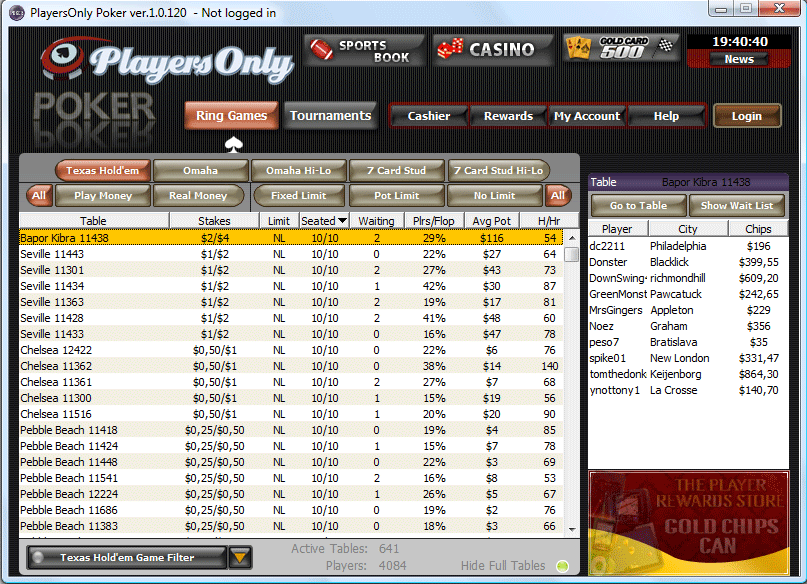Click the table list scrollbar thumb
The image size is (807, 584).
[x=571, y=254]
